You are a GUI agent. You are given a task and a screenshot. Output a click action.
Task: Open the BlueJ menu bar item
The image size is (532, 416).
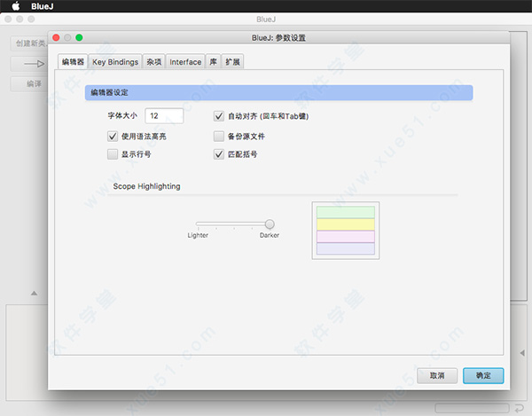pyautogui.click(x=42, y=6)
